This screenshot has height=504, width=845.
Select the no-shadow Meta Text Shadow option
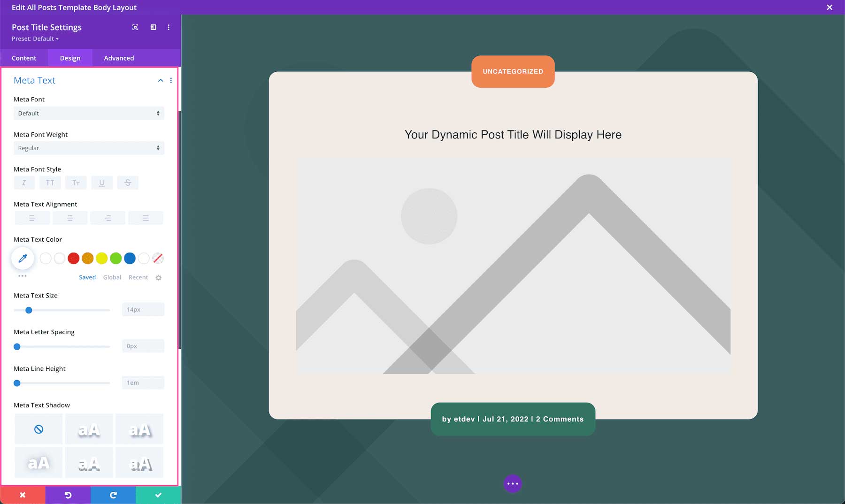[38, 428]
